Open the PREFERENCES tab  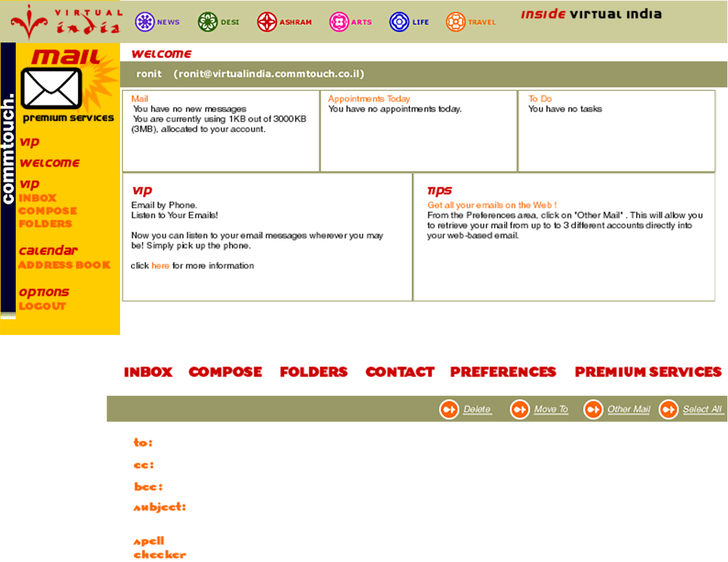click(503, 372)
